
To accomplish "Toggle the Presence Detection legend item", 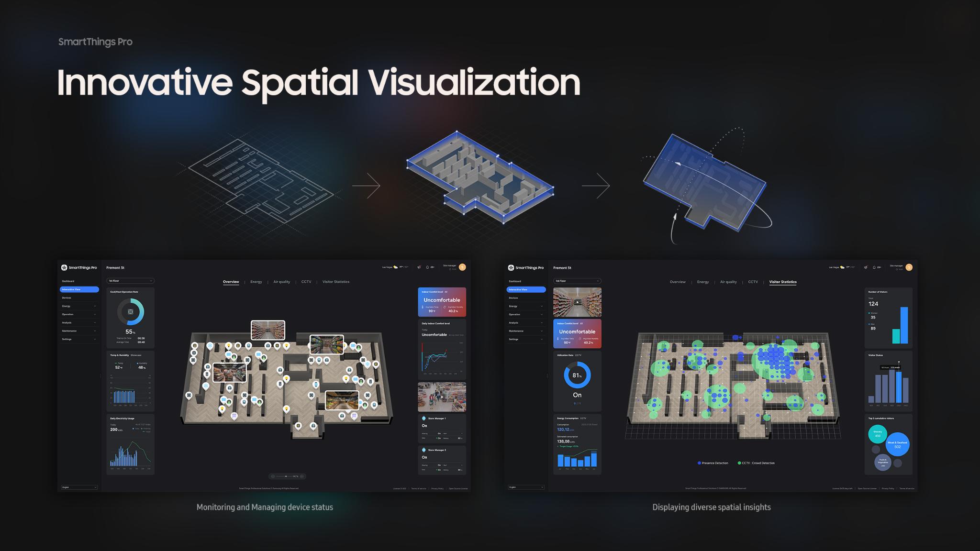I will coord(713,463).
